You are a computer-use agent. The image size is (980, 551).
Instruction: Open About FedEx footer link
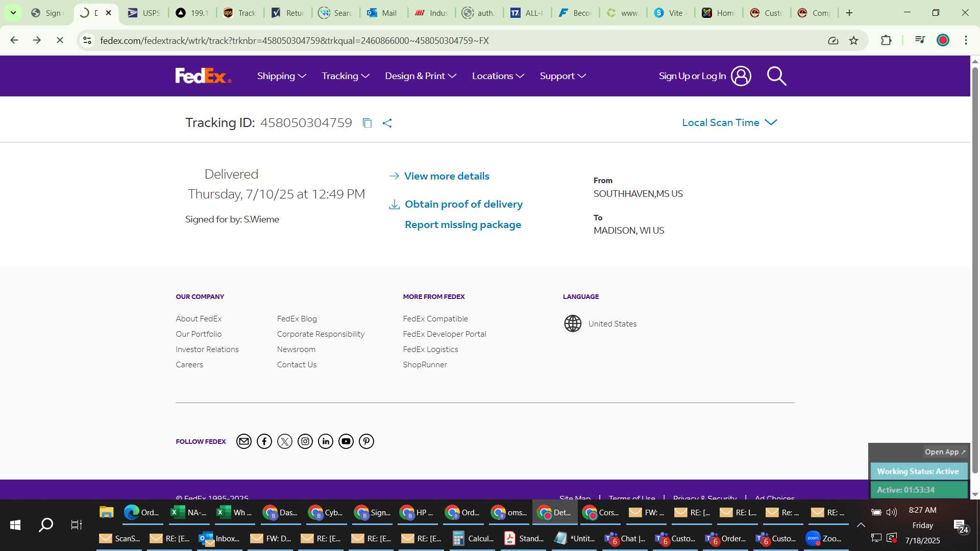pyautogui.click(x=199, y=318)
